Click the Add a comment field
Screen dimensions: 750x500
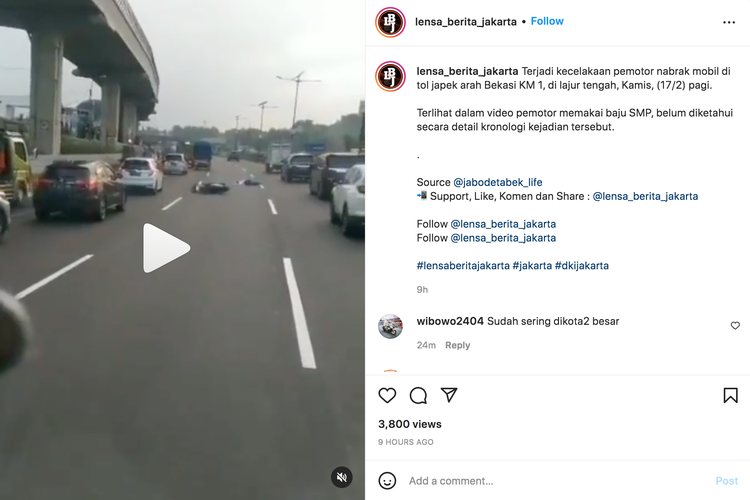coord(555,481)
